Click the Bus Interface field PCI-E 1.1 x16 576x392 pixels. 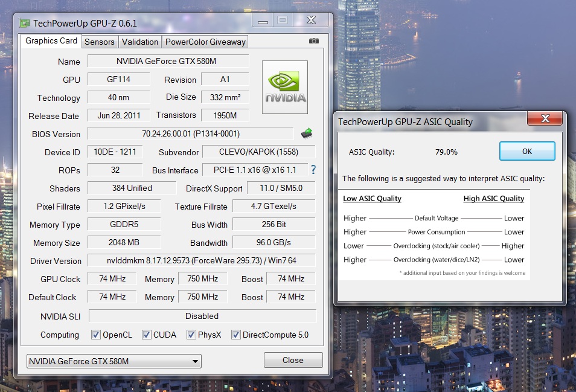[x=255, y=170]
